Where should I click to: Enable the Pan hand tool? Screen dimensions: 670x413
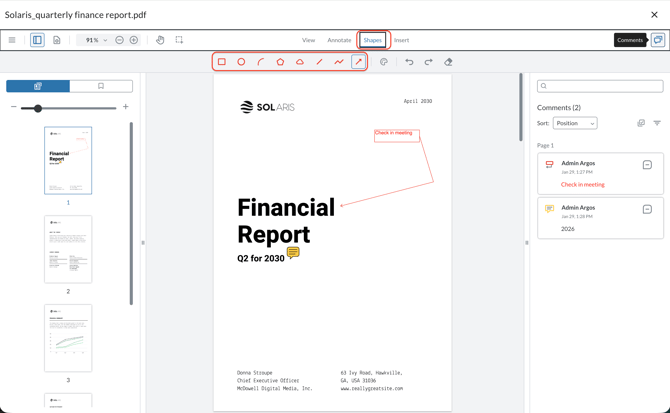pyautogui.click(x=160, y=40)
